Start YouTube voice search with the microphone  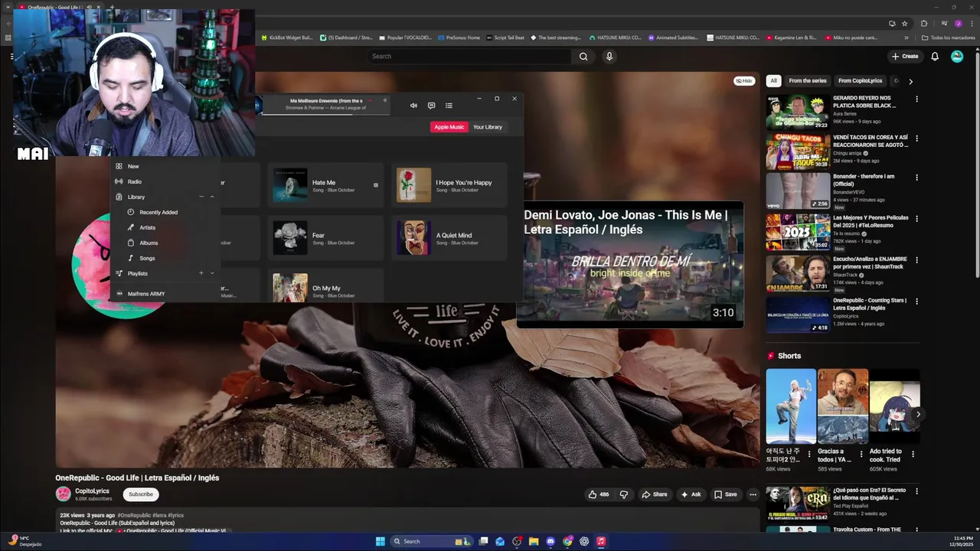(609, 56)
